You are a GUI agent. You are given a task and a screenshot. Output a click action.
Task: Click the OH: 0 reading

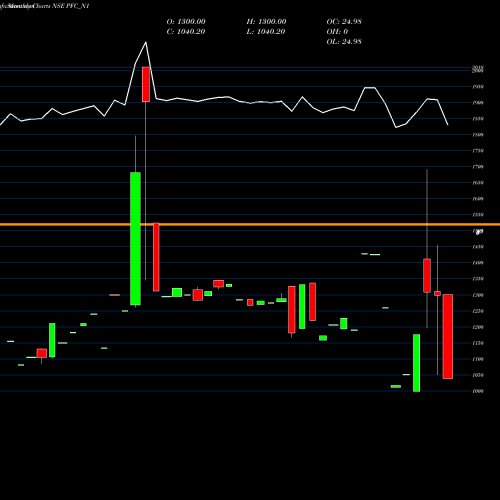337,32
